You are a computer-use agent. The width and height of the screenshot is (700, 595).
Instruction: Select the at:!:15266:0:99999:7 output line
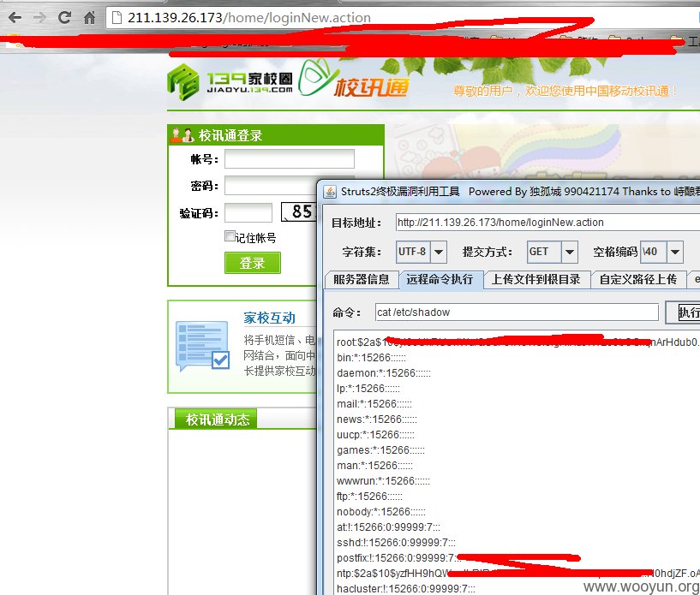388,527
